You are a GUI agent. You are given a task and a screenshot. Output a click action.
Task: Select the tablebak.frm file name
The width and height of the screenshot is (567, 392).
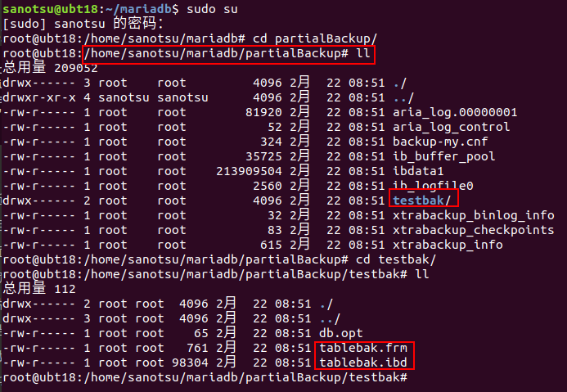tap(363, 349)
